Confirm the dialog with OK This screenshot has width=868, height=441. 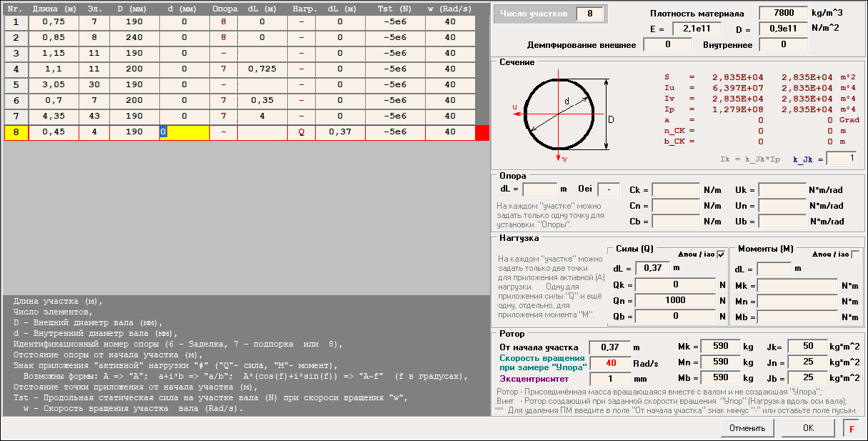click(808, 428)
